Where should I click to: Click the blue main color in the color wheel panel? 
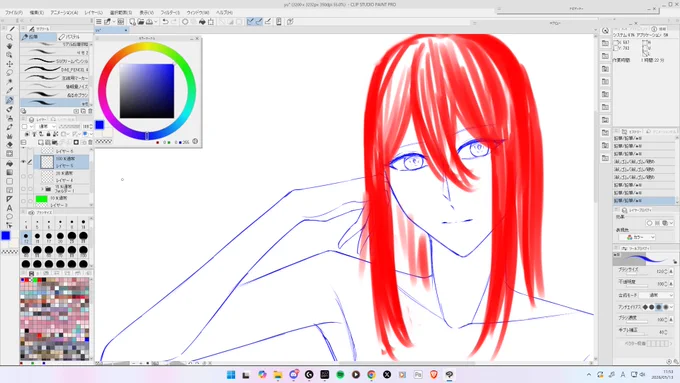coord(99,125)
